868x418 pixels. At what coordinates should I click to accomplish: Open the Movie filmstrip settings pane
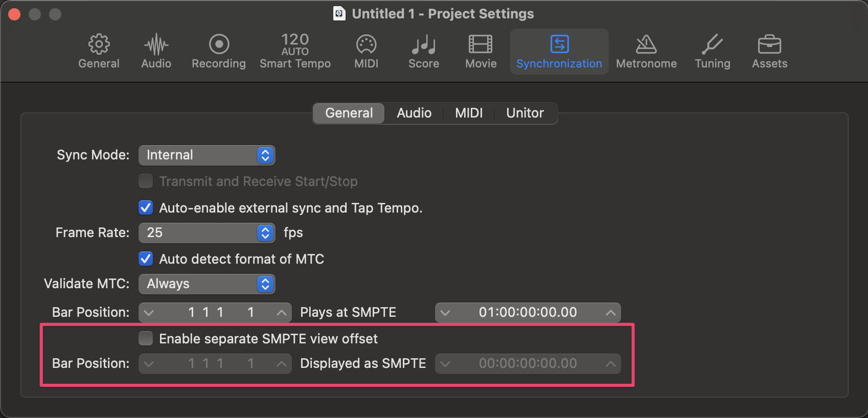tap(481, 52)
